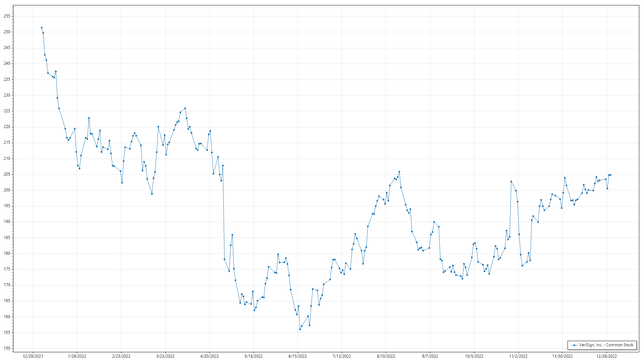644x362 pixels.
Task: Click the first data point near 251
Action: point(42,28)
